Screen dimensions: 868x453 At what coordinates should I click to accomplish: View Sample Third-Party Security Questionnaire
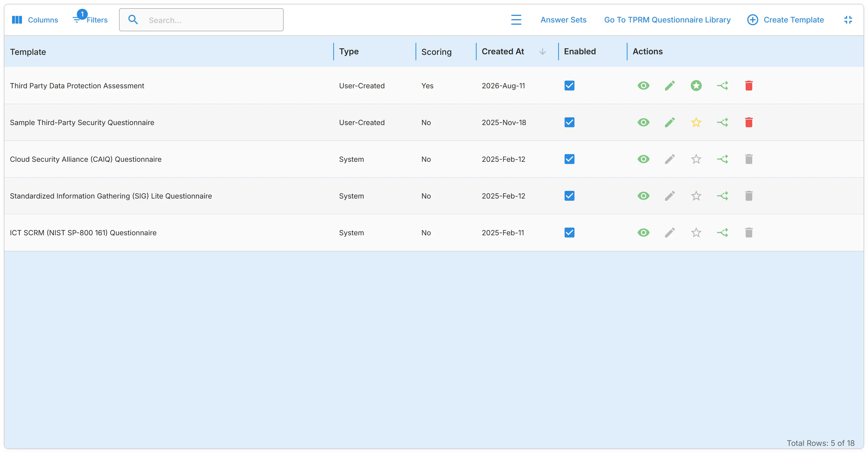[x=643, y=122]
